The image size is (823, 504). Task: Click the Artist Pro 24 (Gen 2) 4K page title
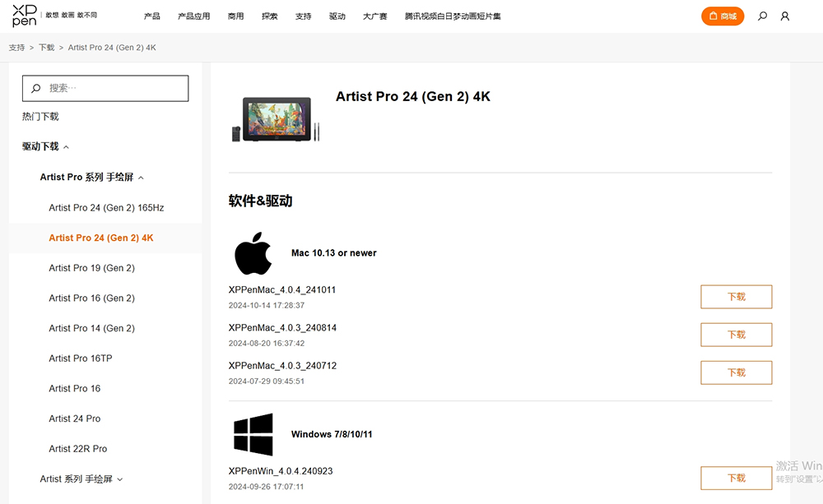pyautogui.click(x=413, y=96)
